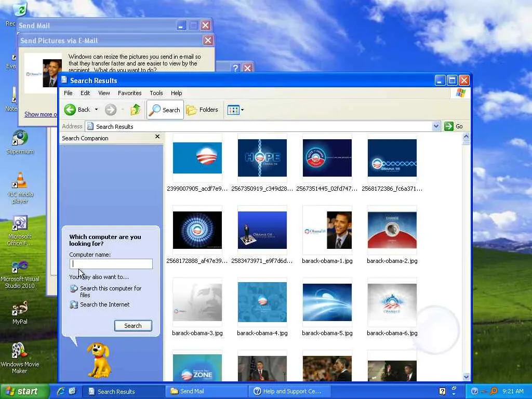Click the Search button in companion

click(133, 326)
